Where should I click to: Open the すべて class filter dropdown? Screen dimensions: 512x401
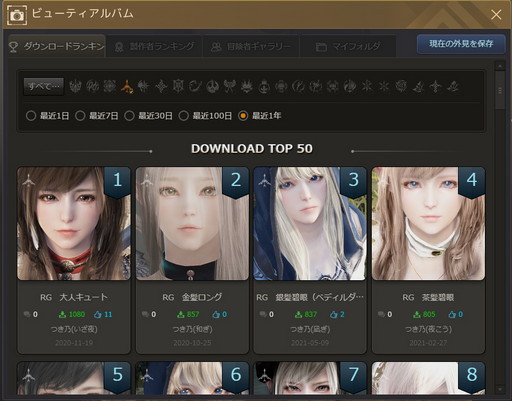coord(44,86)
